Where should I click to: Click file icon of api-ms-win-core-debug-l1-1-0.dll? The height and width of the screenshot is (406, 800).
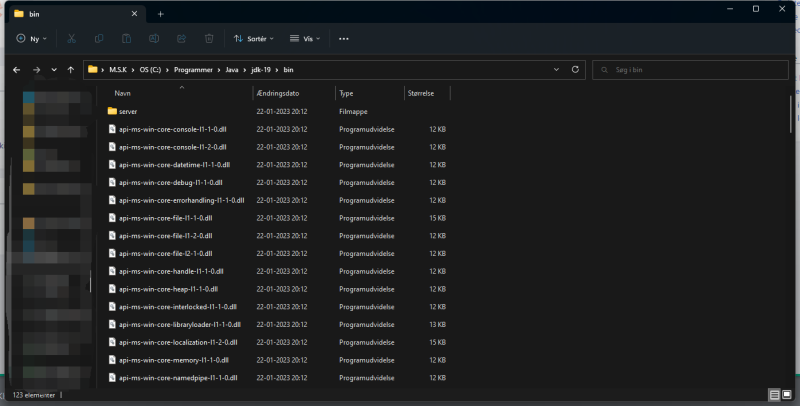click(x=112, y=182)
